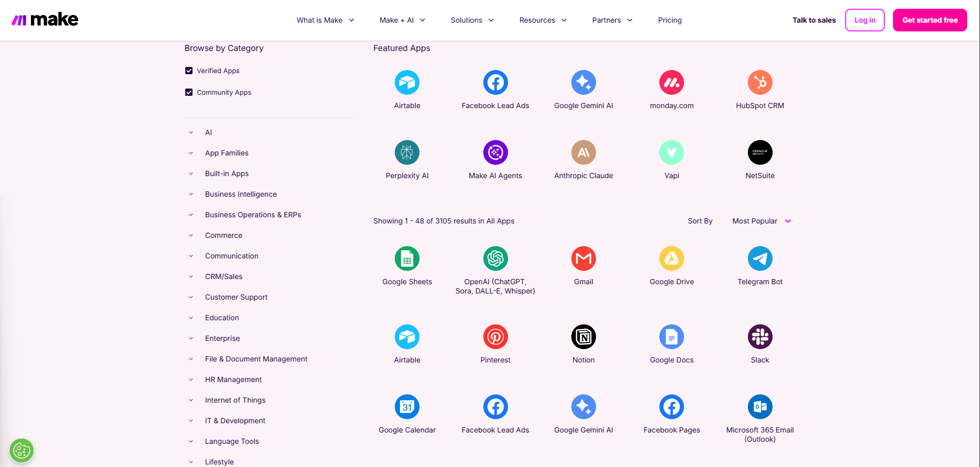Open the Google Sheets app icon
The width and height of the screenshot is (980, 467).
(x=407, y=258)
